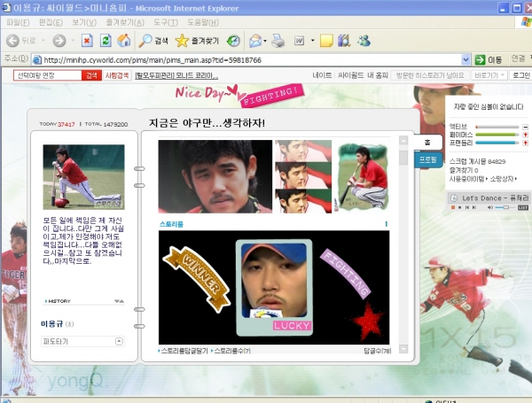Click the Print icon in toolbar
The image size is (532, 403).
[278, 41]
